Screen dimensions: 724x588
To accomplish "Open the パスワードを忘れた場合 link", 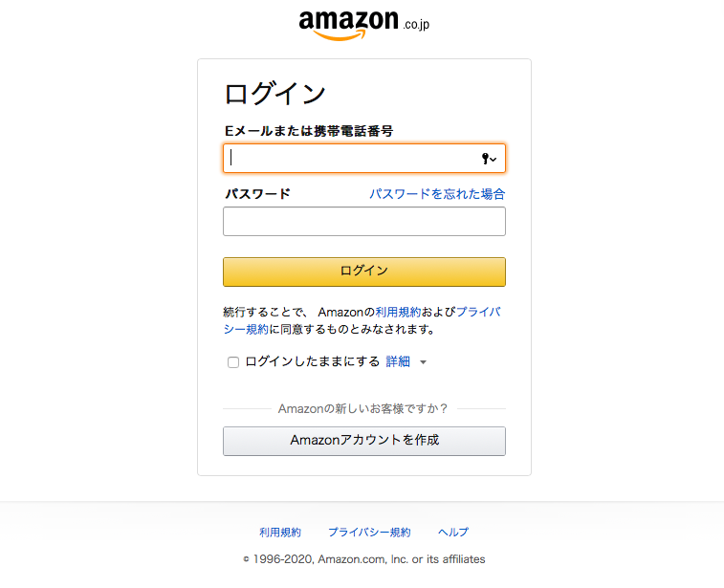I will pos(437,194).
